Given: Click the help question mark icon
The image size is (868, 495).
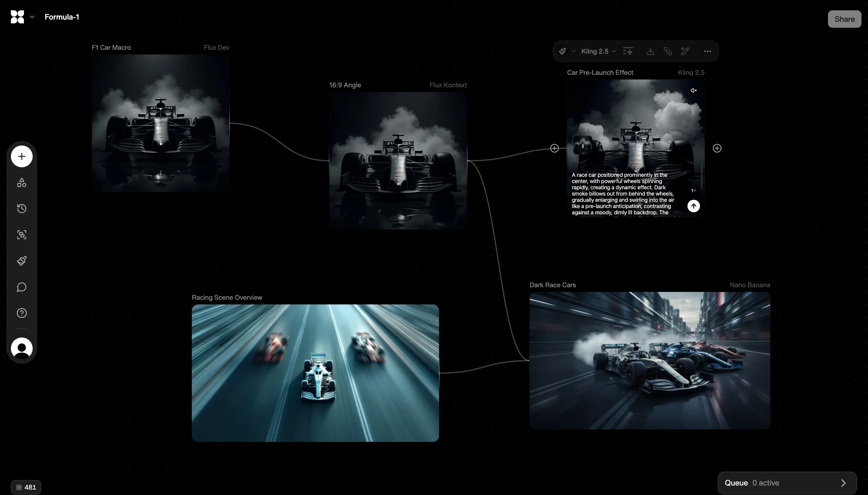Looking at the screenshot, I should 22,313.
